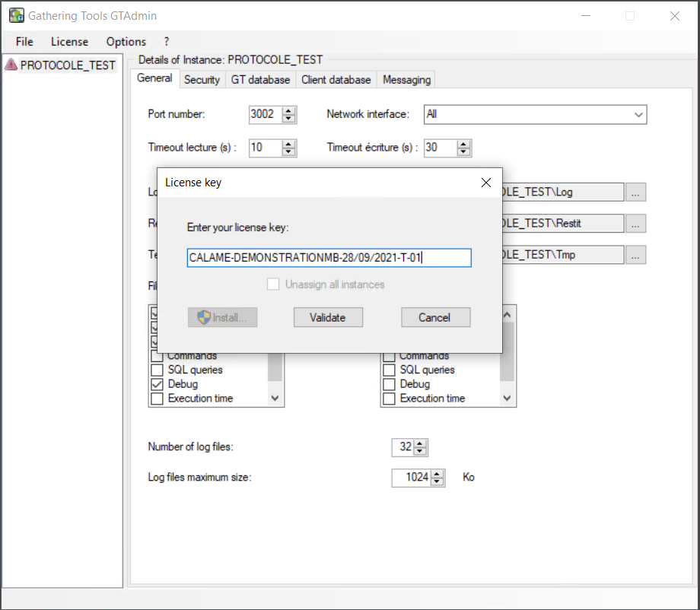Click the Gathering Tools app icon in title bar

(17, 16)
